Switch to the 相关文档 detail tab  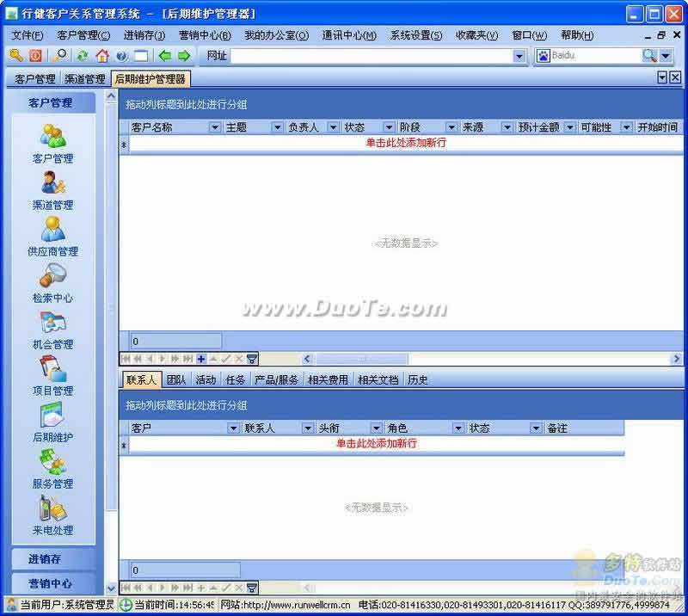coord(378,379)
